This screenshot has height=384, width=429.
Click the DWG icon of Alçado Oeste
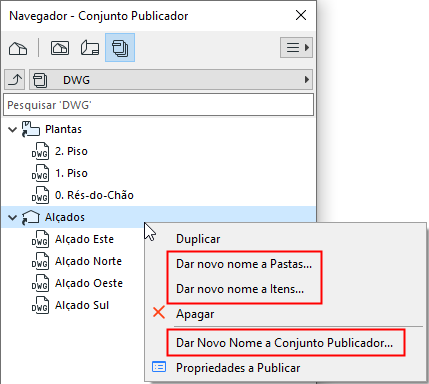(x=40, y=283)
